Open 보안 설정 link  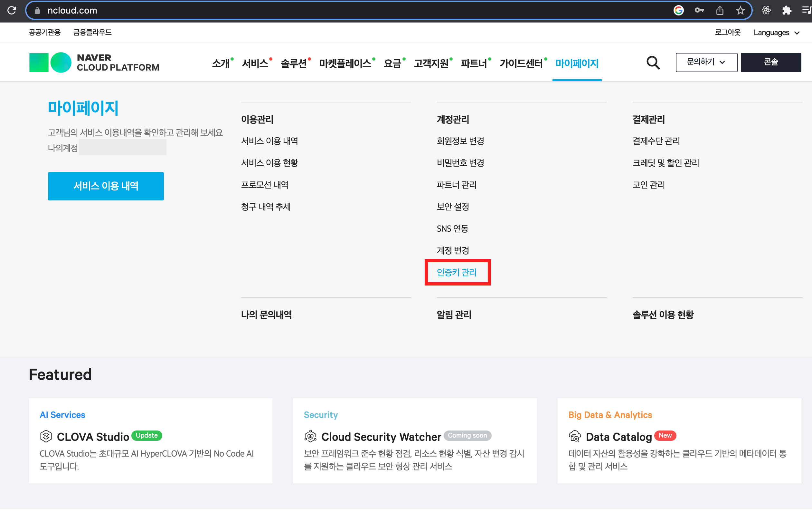click(453, 207)
